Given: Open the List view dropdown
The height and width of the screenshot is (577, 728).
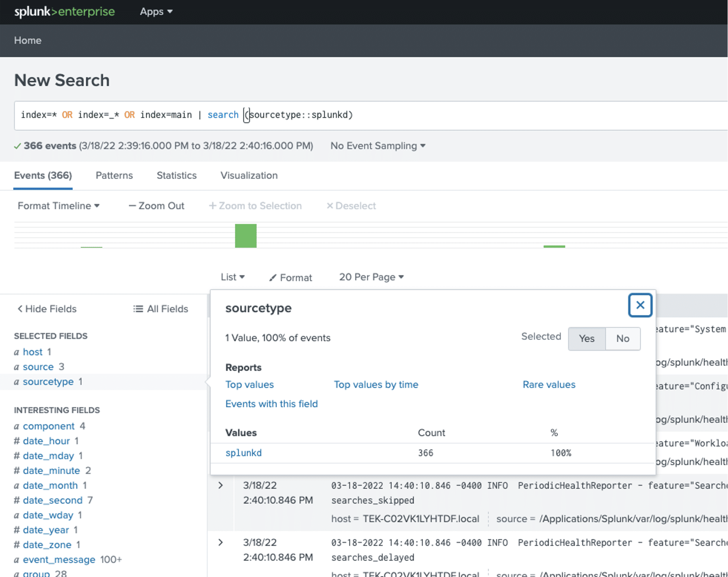Looking at the screenshot, I should click(x=233, y=277).
